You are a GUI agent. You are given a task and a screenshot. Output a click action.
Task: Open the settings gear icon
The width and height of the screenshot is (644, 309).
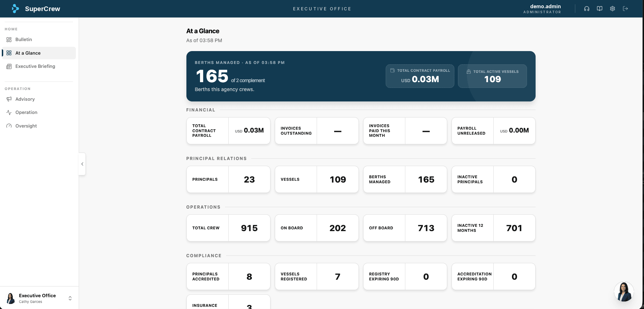click(613, 9)
